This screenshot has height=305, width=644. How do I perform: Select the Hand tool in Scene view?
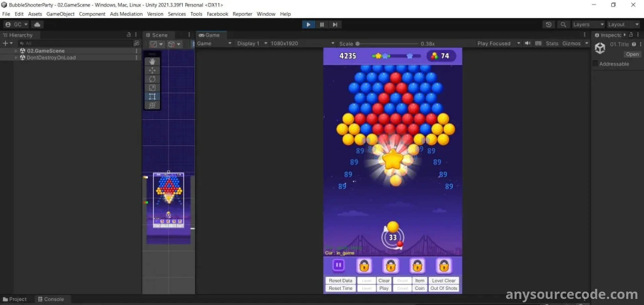(x=152, y=61)
